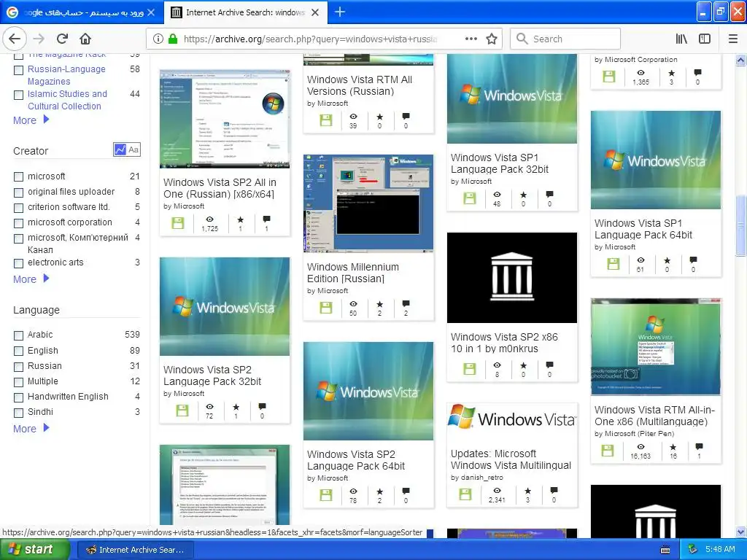Screen dimensions: 747x560
Task: Expand More under the Collection list
Action: click(x=31, y=120)
